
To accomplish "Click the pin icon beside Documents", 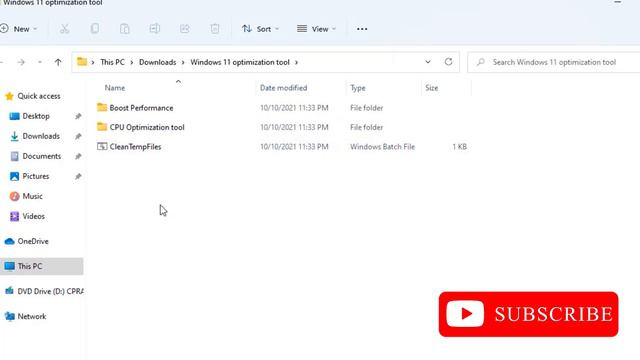I will 78,156.
